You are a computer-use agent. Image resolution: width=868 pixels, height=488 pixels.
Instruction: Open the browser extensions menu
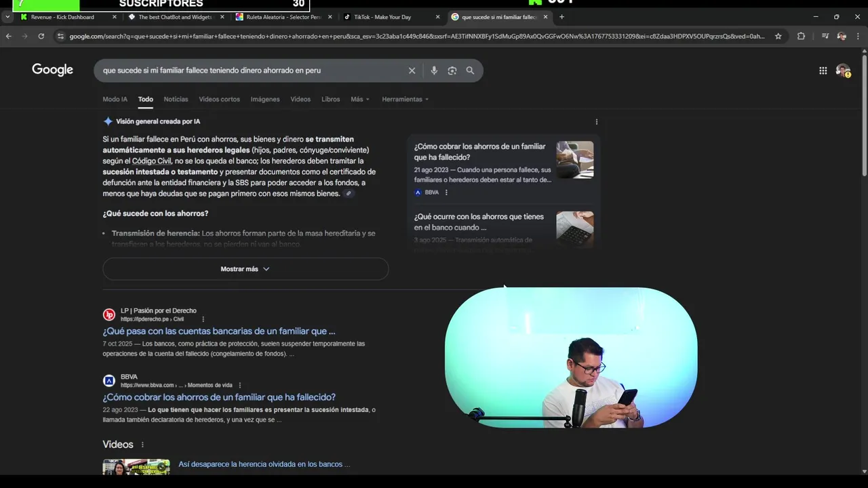click(801, 36)
